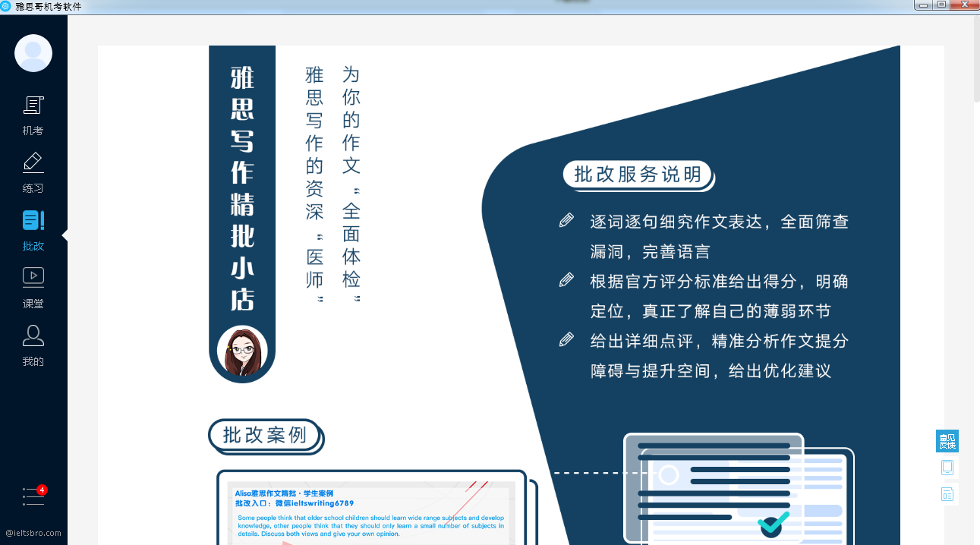This screenshot has height=545, width=980.
Task: Click the tablet device icon on right
Action: (x=947, y=467)
